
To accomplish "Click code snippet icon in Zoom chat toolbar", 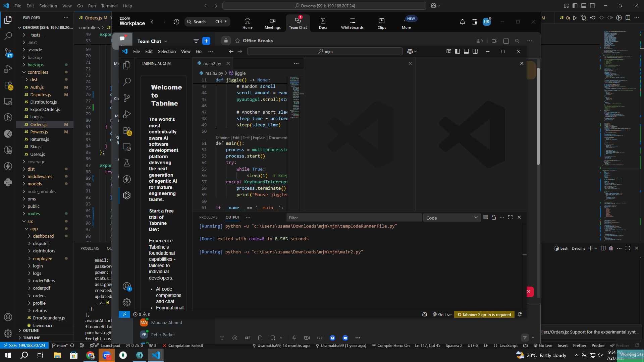I will pos(320,338).
